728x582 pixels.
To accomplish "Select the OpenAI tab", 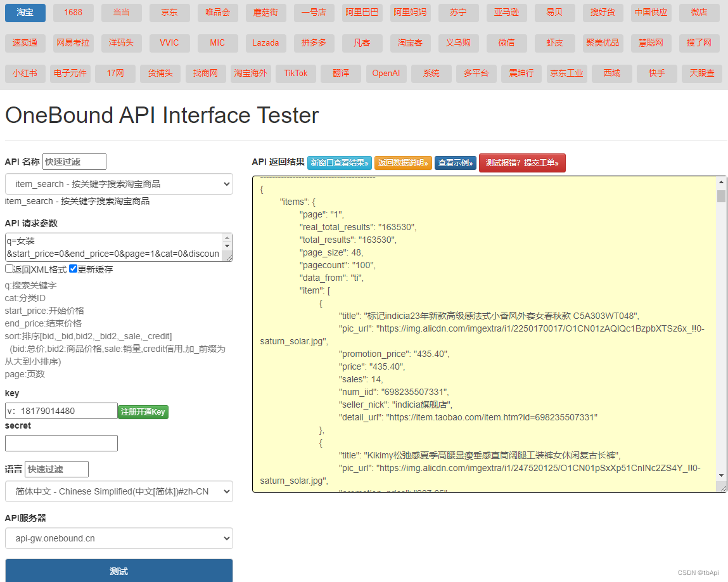I will coord(386,74).
